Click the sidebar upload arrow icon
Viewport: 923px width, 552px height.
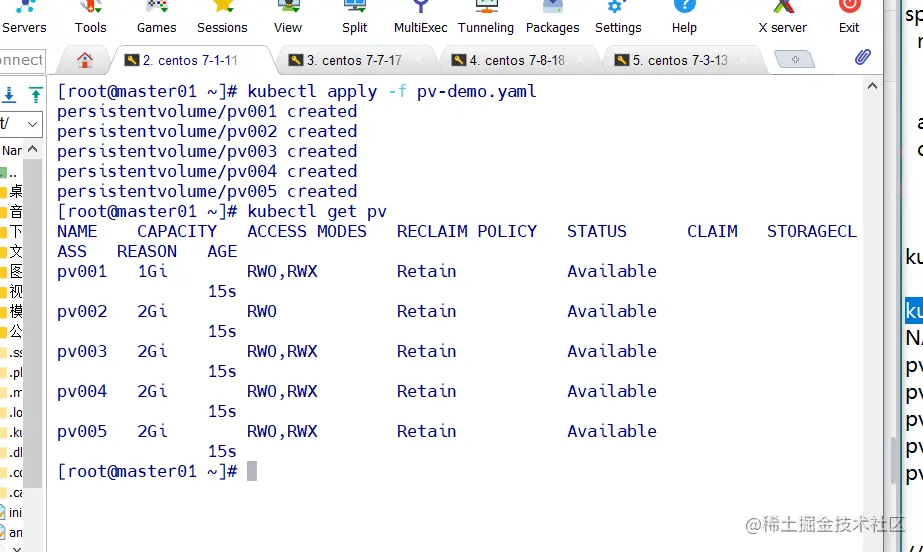[35, 94]
